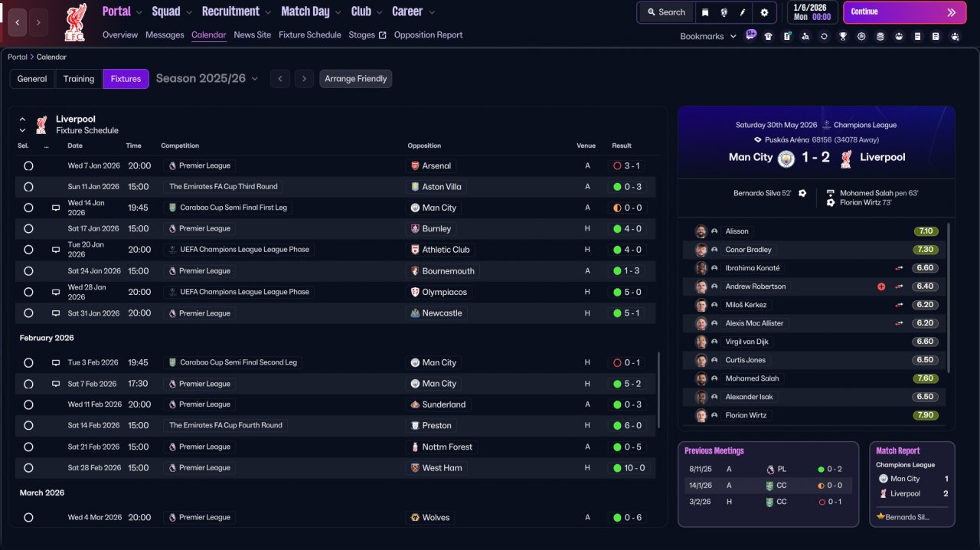This screenshot has width=980, height=550.
Task: Click TV icon on Newcastle fixture row
Action: coord(55,313)
